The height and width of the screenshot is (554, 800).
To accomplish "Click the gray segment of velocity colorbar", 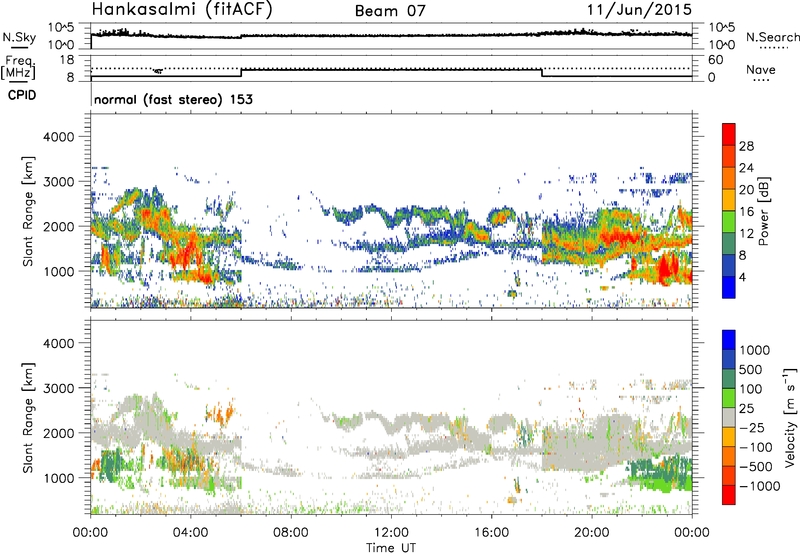I will pyautogui.click(x=729, y=417).
